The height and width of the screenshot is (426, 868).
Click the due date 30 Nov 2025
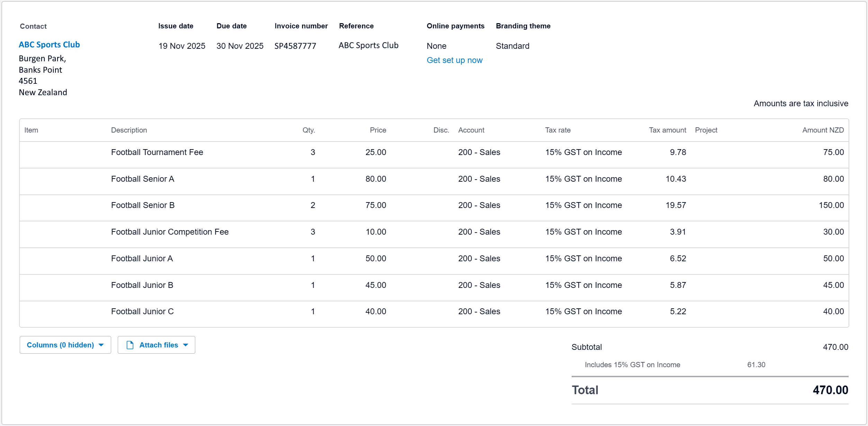(240, 46)
